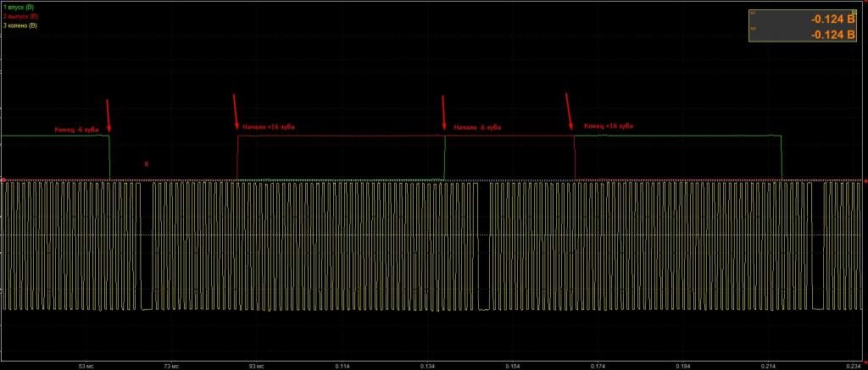
Task: Select channel 2 выпуск in the legend
Action: [20, 16]
